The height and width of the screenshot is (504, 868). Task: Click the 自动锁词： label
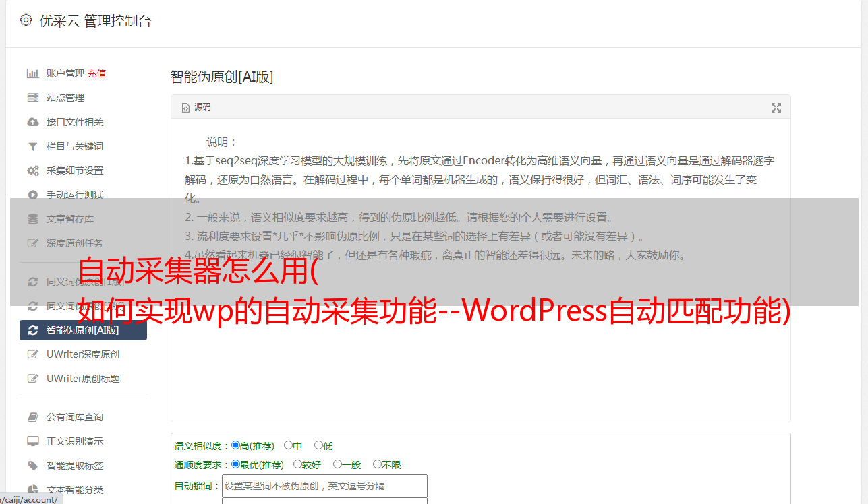(x=198, y=486)
